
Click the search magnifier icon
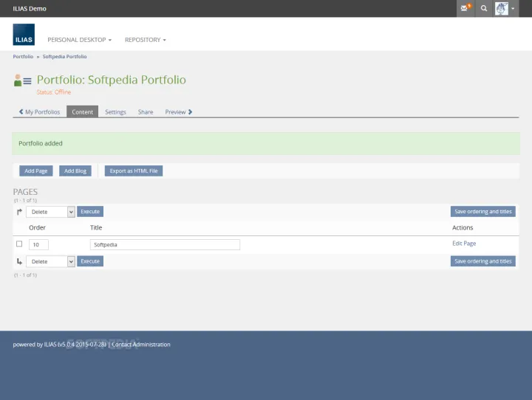[x=484, y=8]
